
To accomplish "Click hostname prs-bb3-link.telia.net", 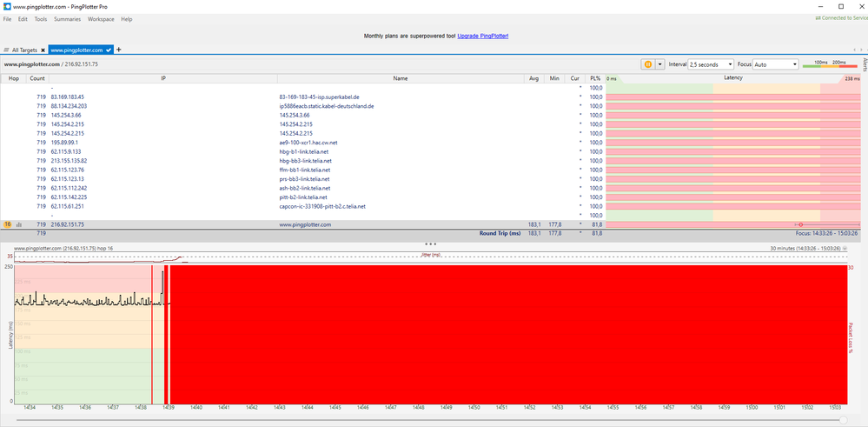I will 304,179.
